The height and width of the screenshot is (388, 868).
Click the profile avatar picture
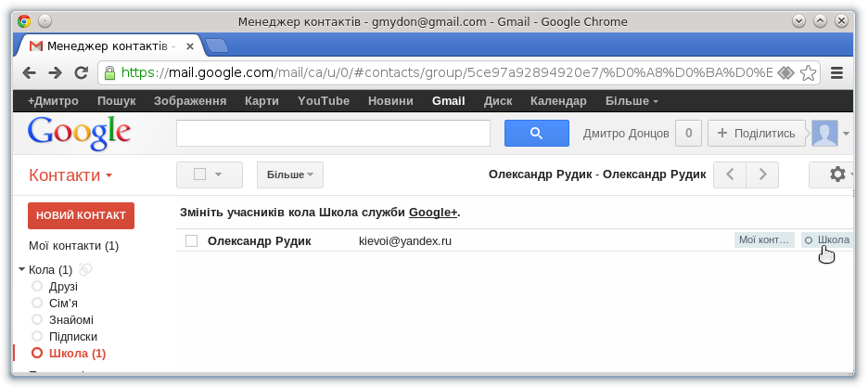point(824,133)
